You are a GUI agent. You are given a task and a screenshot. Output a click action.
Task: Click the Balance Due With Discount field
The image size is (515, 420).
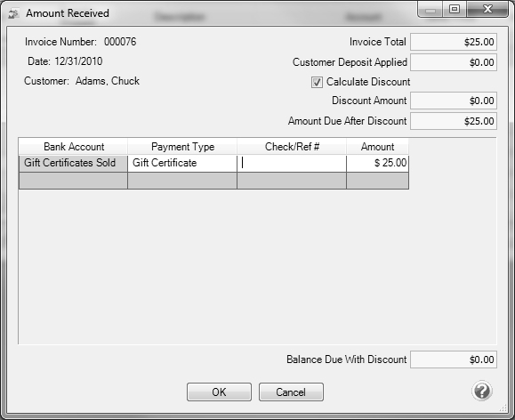coord(454,359)
